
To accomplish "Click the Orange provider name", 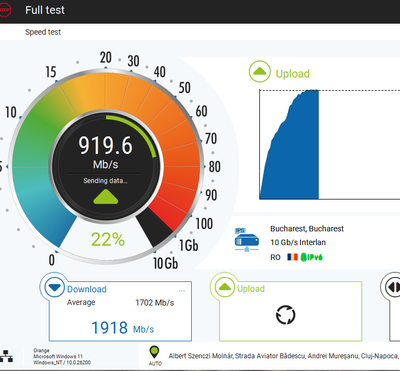I will (41, 350).
